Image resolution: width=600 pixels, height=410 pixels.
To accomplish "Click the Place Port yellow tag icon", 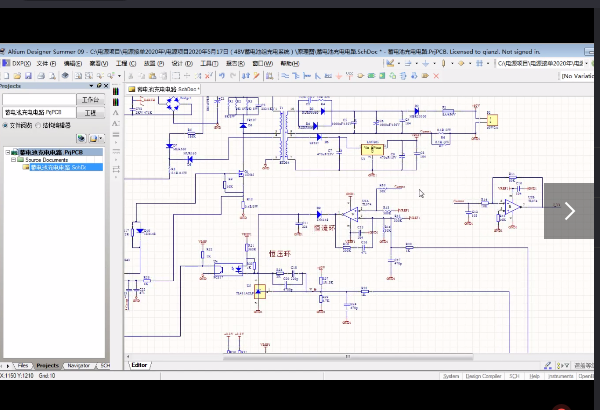I will [425, 76].
